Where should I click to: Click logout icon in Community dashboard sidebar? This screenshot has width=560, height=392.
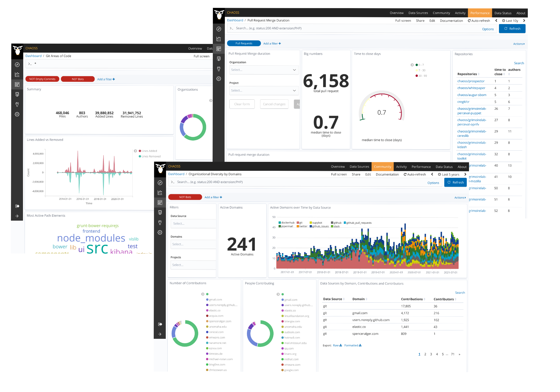coord(160,324)
